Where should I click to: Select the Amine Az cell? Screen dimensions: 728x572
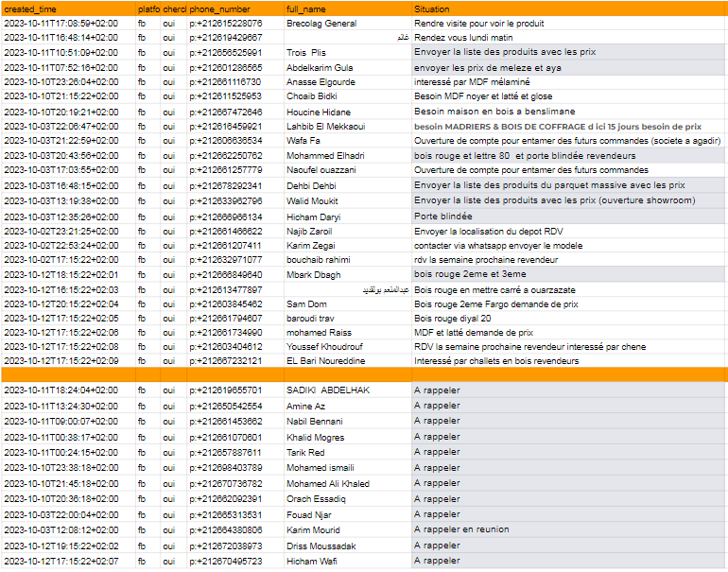[348, 407]
